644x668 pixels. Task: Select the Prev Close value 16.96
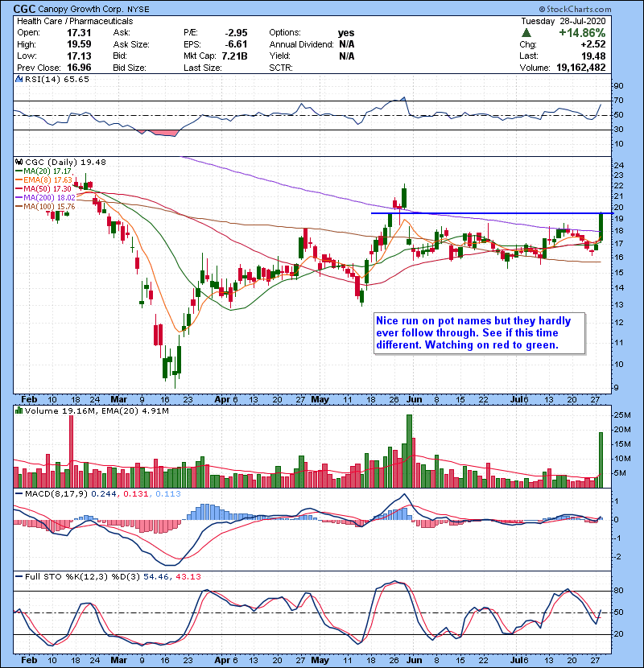[79, 68]
